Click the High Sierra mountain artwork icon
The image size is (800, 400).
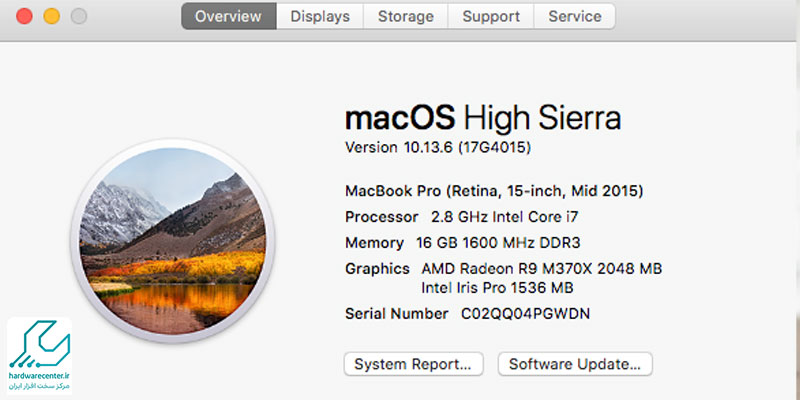[174, 237]
